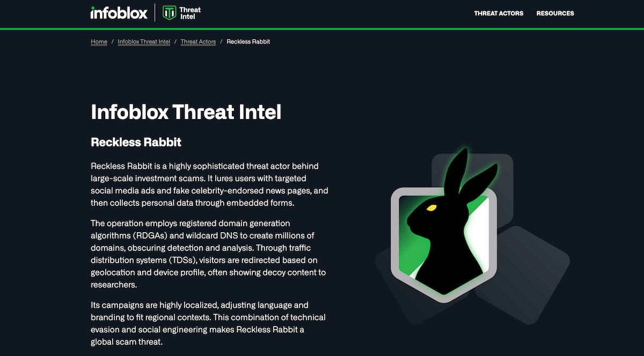Open Infoblox Threat Intel breadcrumb link
This screenshot has width=644, height=356.
[144, 42]
